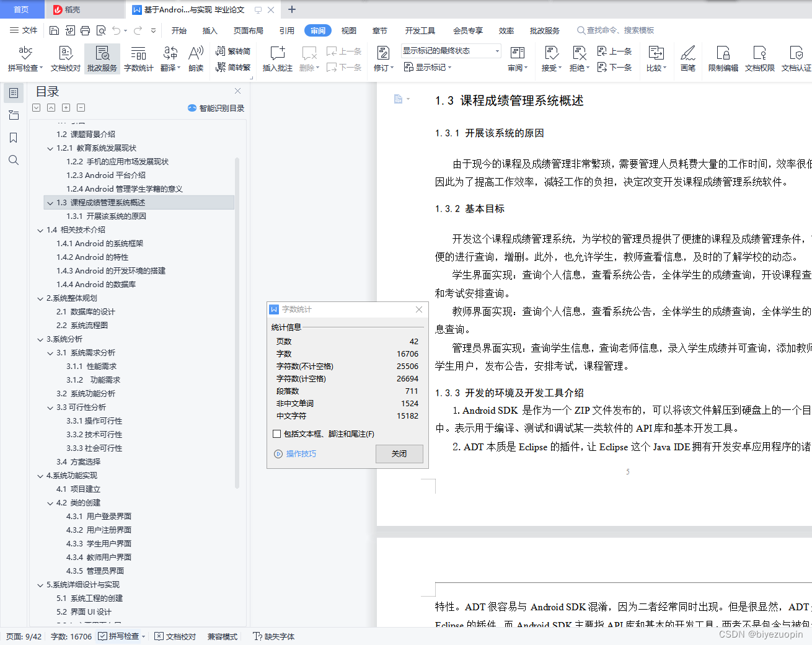Open document permissions (文档权限)
Viewport: 812px width, 645px height.
pyautogui.click(x=759, y=59)
